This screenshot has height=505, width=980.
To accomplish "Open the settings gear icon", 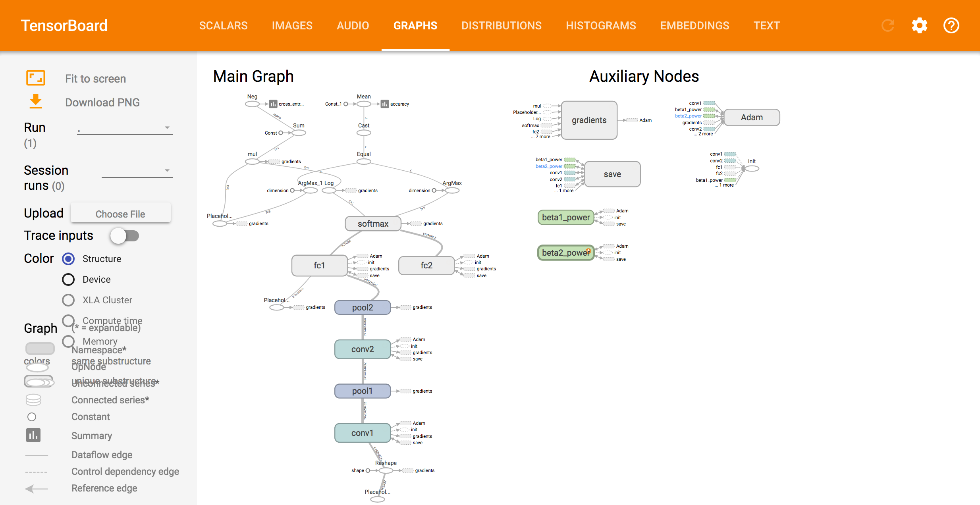I will 919,25.
